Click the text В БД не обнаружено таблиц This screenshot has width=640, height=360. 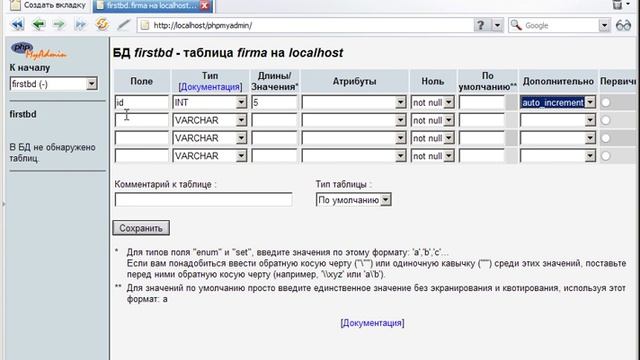click(x=52, y=153)
